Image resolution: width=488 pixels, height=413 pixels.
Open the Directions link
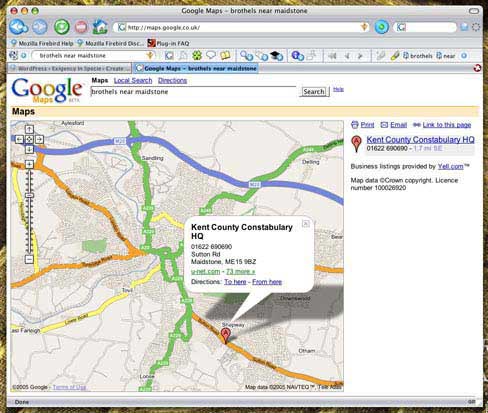(172, 80)
